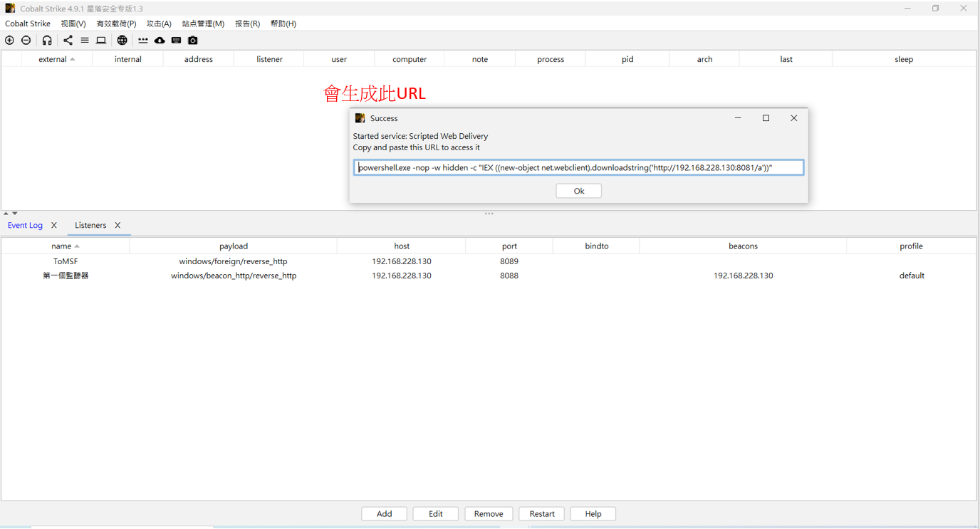The image size is (980, 529).
Task: Open Listeners via the headphones icon
Action: [x=47, y=41]
